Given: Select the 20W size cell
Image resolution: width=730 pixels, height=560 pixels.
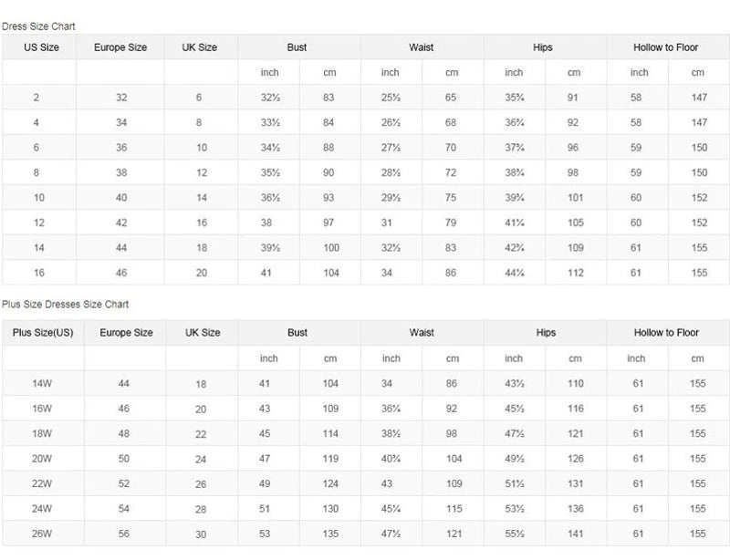Looking at the screenshot, I should [x=42, y=459].
